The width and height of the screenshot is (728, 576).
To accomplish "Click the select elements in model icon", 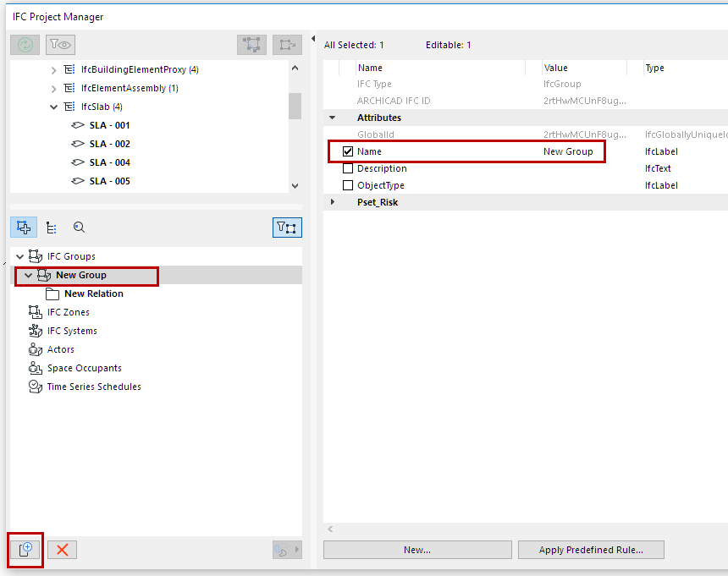I will coord(251,45).
